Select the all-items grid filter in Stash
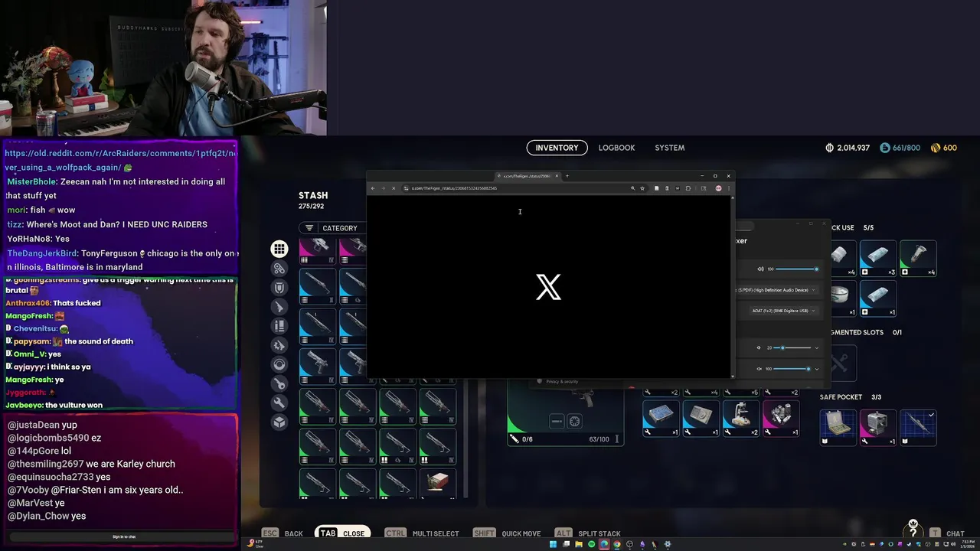 (279, 249)
